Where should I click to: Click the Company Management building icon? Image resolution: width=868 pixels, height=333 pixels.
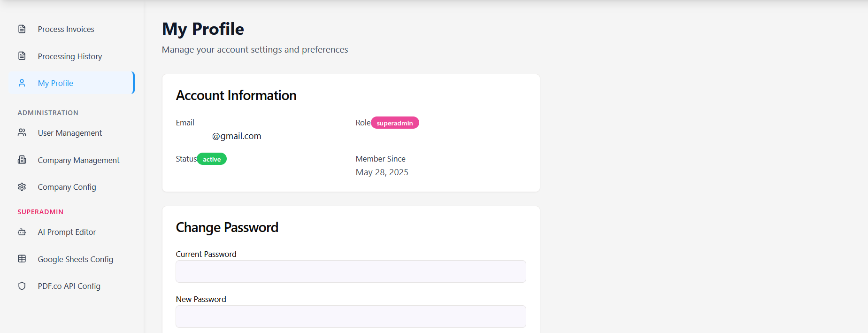point(22,160)
